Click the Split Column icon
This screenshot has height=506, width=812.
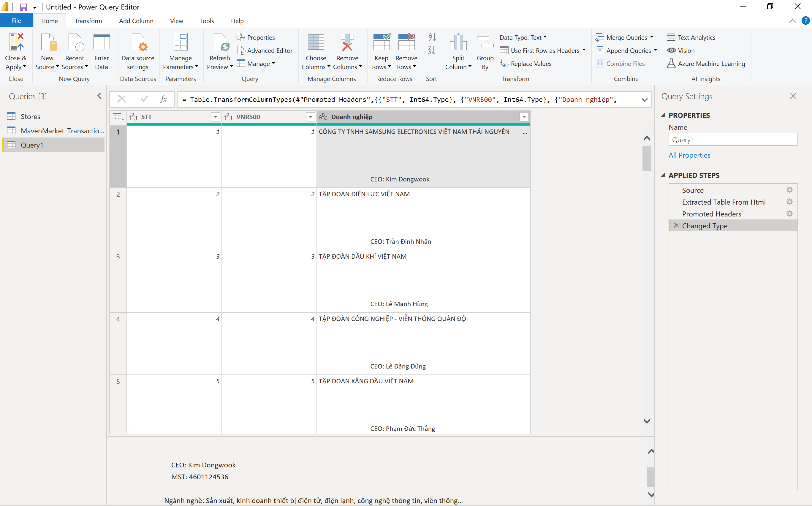(x=458, y=42)
